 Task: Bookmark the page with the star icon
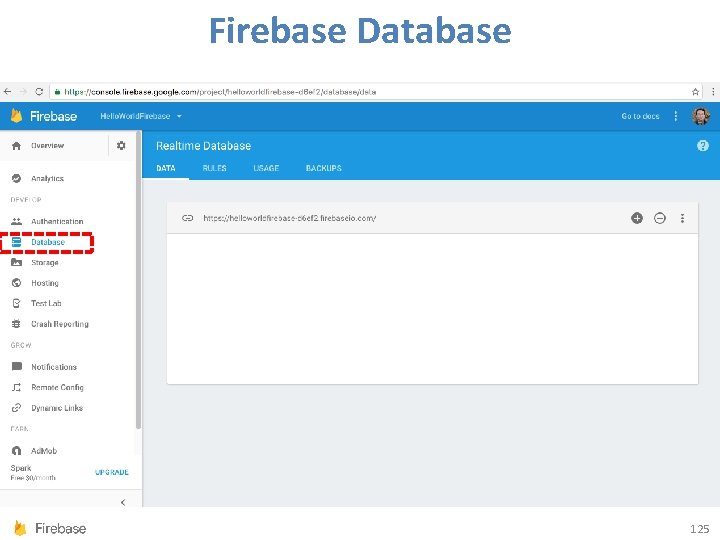tap(695, 92)
